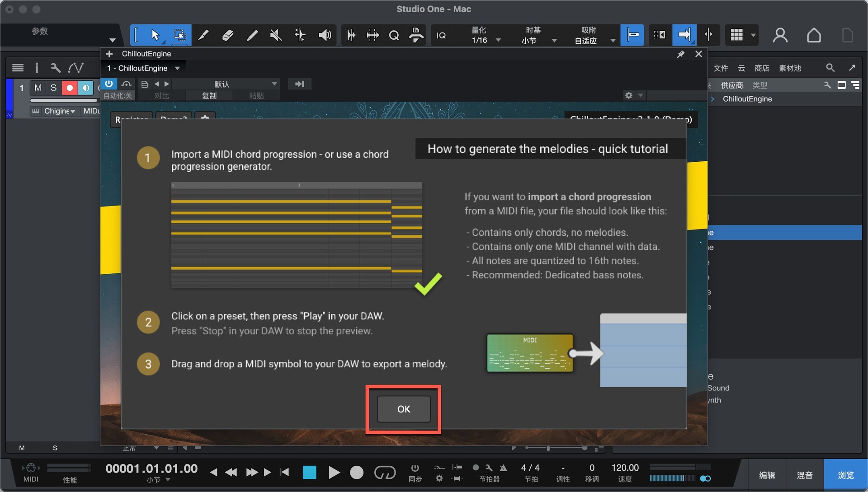This screenshot has height=492, width=868.
Task: Stop playback with the blue square
Action: point(309,473)
